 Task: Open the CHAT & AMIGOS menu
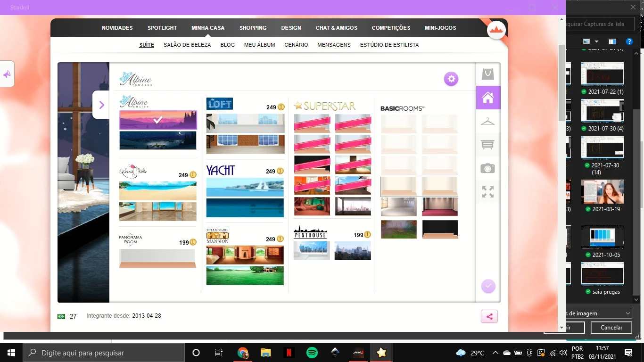point(337,28)
